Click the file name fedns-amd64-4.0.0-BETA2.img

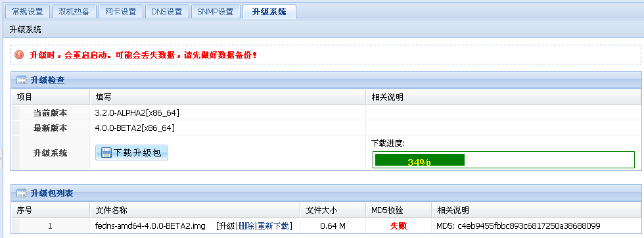click(150, 226)
